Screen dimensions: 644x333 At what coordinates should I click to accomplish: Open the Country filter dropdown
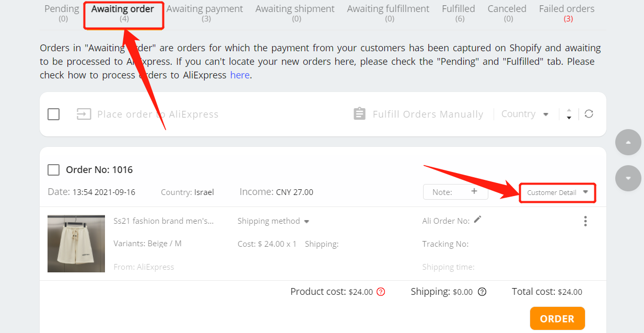525,114
